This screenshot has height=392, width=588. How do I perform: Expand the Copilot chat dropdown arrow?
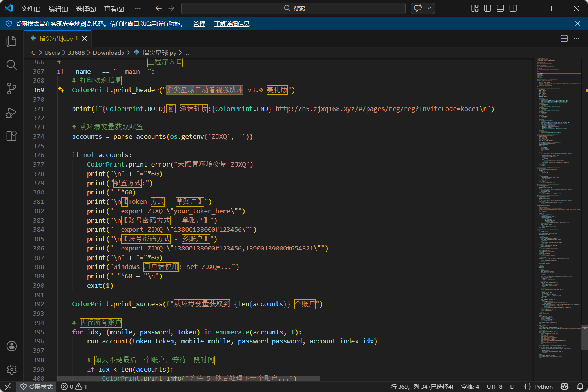[430, 8]
